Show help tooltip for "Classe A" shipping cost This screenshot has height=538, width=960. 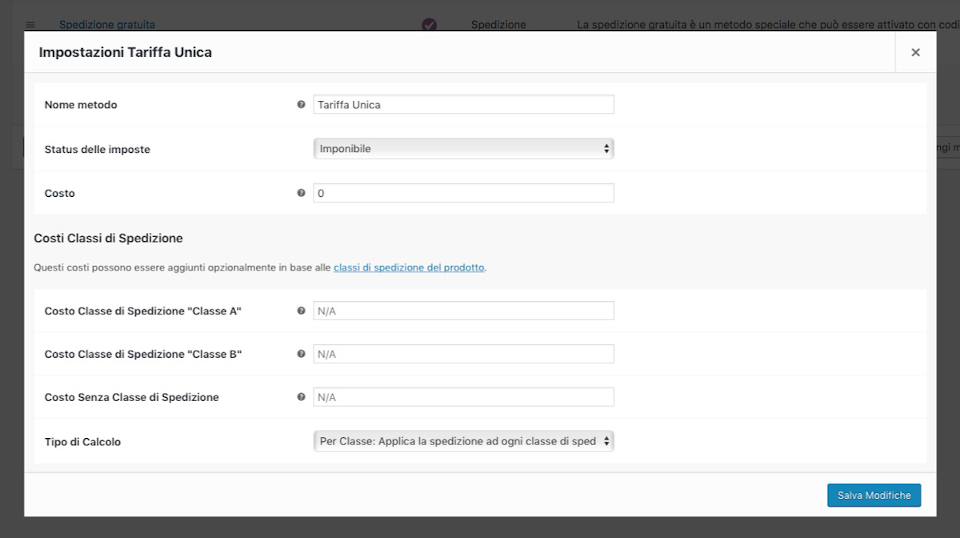pyautogui.click(x=301, y=311)
